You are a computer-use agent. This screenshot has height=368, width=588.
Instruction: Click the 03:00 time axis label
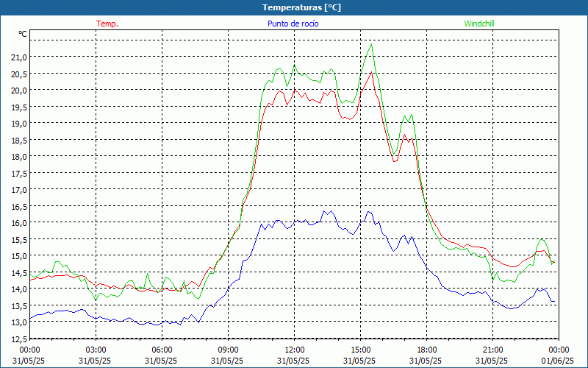pos(96,350)
